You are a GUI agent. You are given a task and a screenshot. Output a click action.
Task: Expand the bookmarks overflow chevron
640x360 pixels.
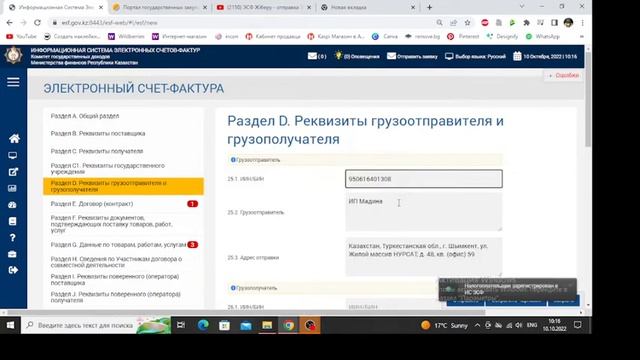(582, 37)
